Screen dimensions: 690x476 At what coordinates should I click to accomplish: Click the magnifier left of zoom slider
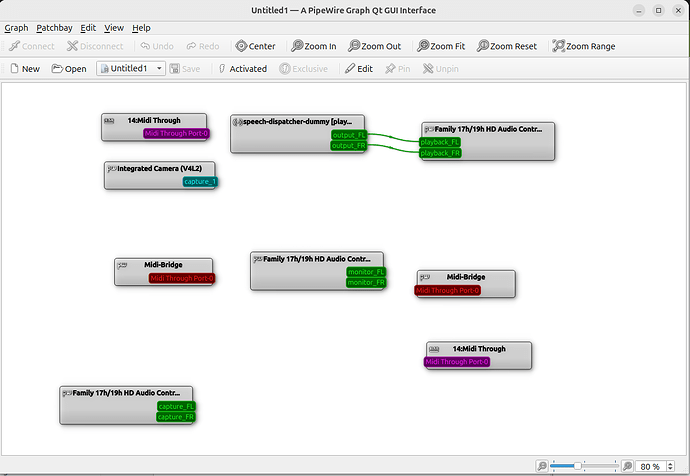tap(542, 466)
